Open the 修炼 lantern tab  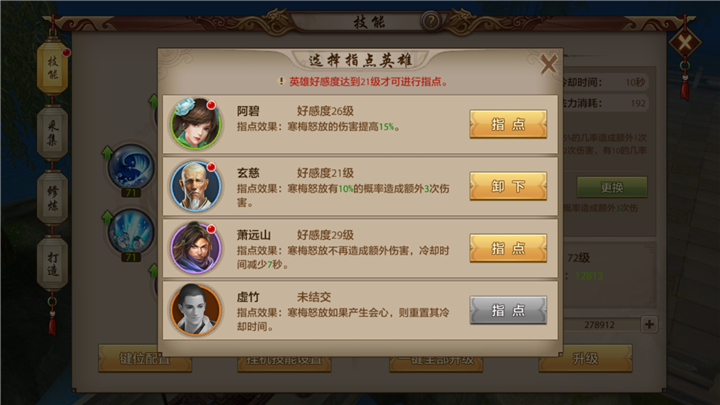click(x=53, y=198)
